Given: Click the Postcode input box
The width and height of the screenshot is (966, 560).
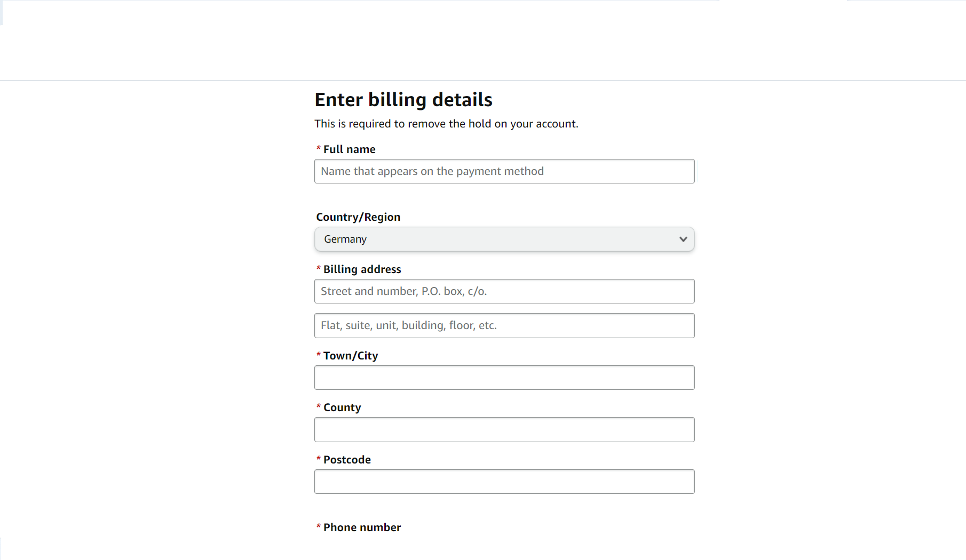Looking at the screenshot, I should coord(504,482).
